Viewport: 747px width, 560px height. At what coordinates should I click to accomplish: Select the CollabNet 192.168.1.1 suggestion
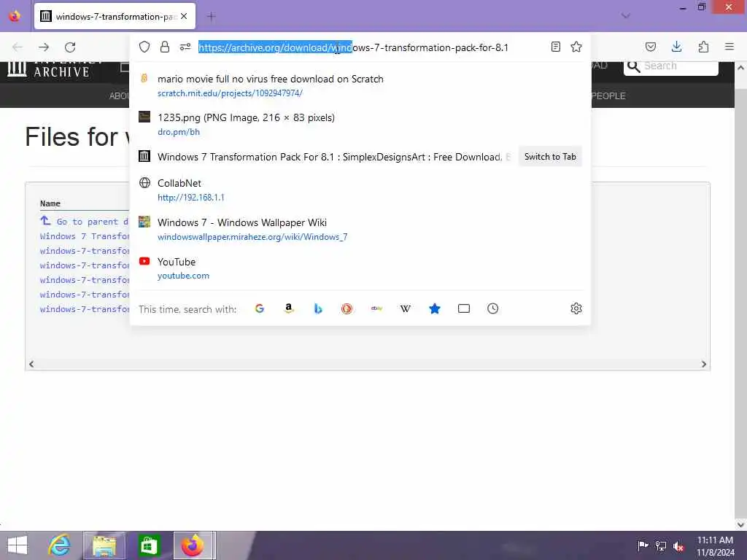[360, 190]
